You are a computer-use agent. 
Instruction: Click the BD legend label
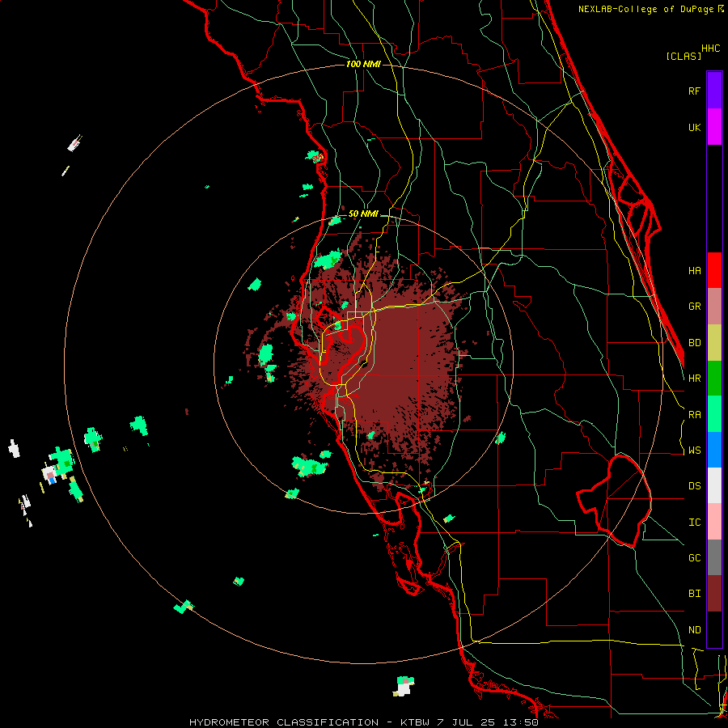pos(694,343)
